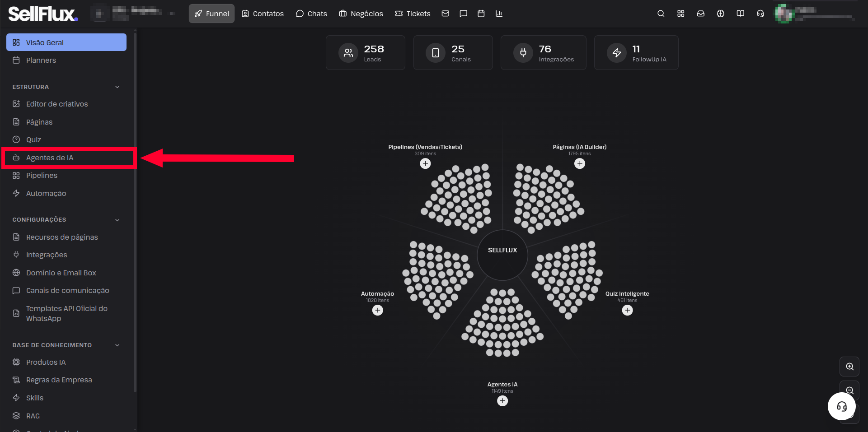Viewport: 868px width, 432px height.
Task: Open Editor de criativos
Action: (x=66, y=104)
